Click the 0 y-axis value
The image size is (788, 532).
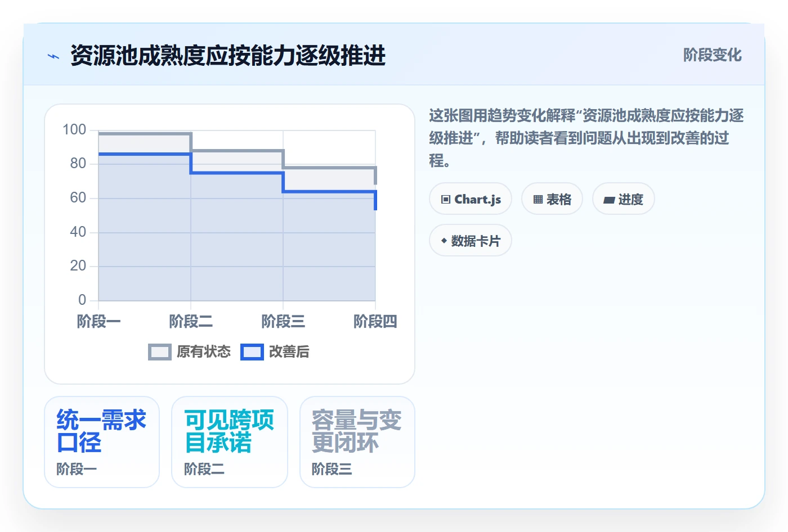point(82,300)
